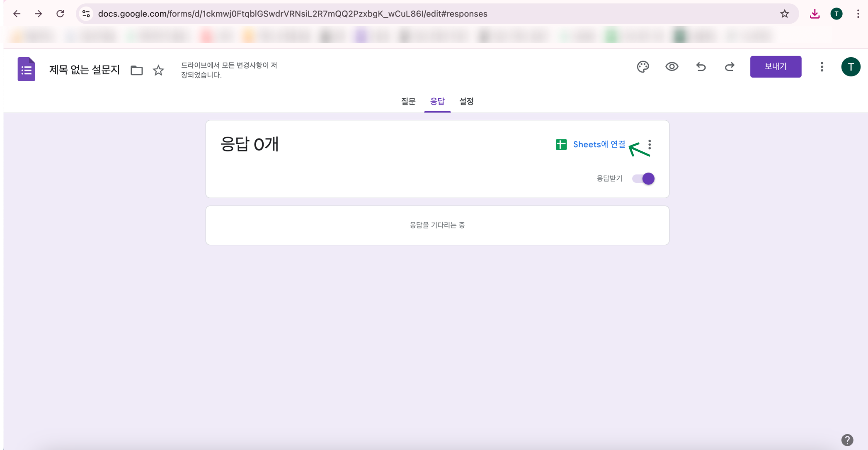Open the theme customization palette
868x450 pixels.
click(x=643, y=66)
